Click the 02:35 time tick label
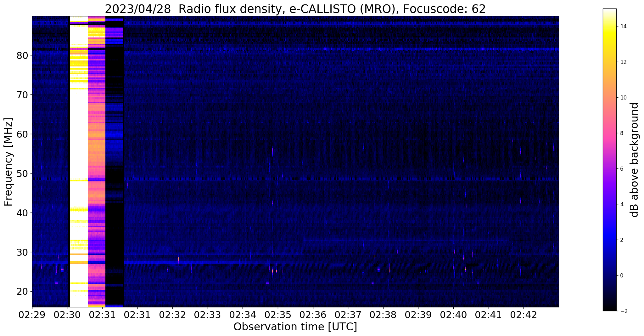This screenshot has width=644, height=336. click(278, 315)
